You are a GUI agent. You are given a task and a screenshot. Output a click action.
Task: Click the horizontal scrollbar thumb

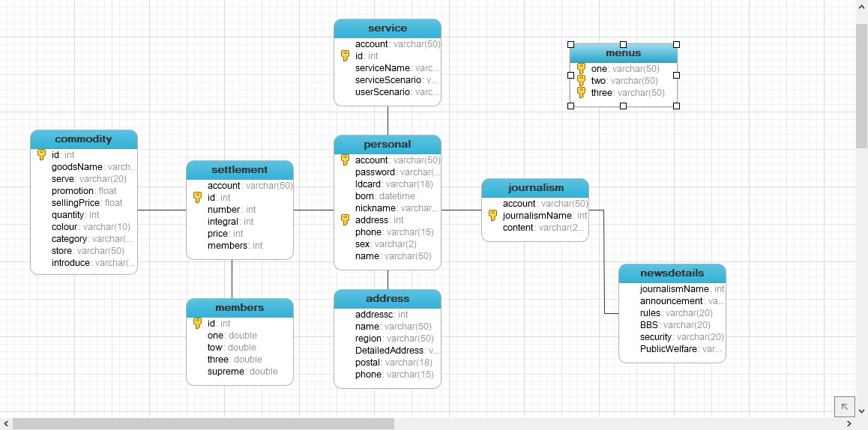point(202,424)
